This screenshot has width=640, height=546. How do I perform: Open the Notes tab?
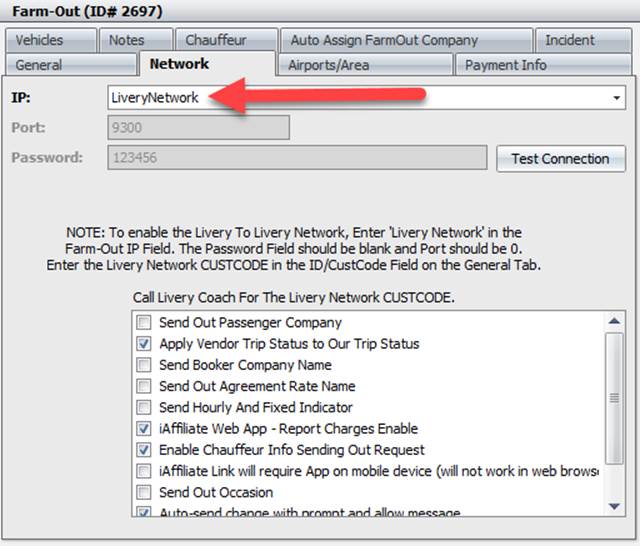click(x=136, y=40)
